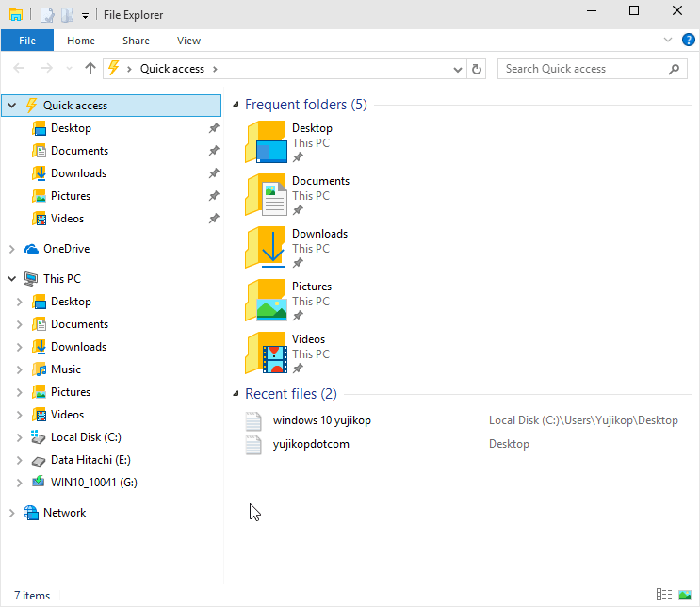Switch to Details view layout
This screenshot has width=700, height=607.
(664, 595)
